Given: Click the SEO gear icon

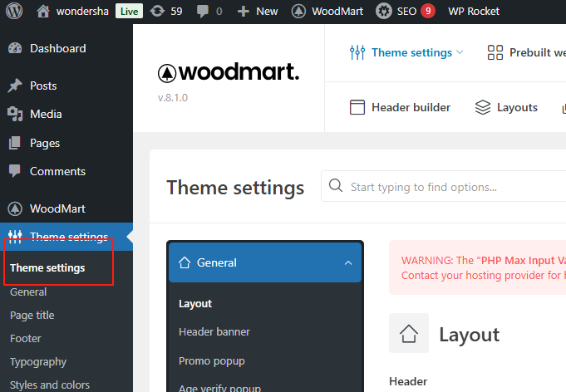Looking at the screenshot, I should click(384, 11).
